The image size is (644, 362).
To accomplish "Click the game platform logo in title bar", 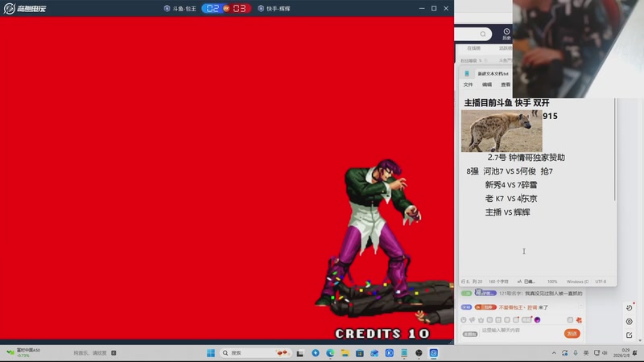I will [x=25, y=8].
